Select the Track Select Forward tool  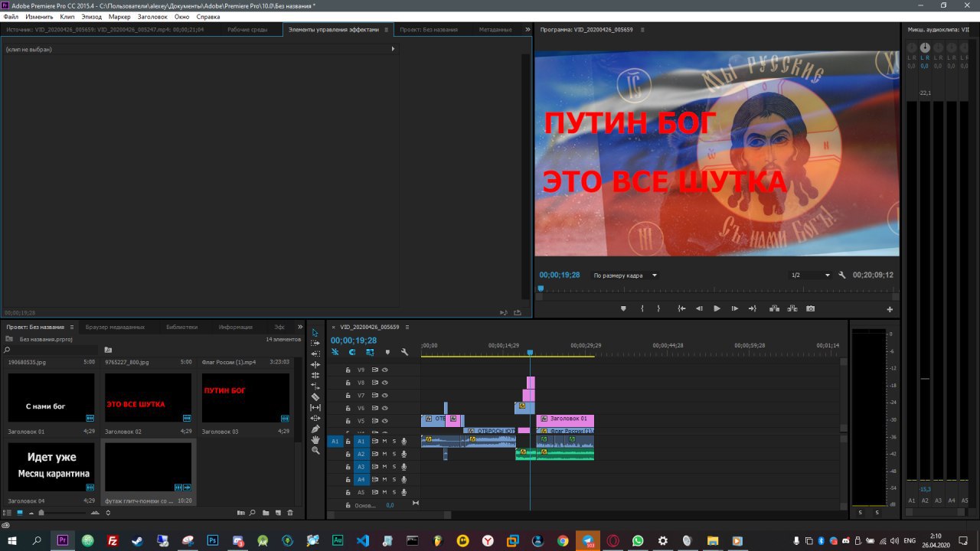(315, 344)
